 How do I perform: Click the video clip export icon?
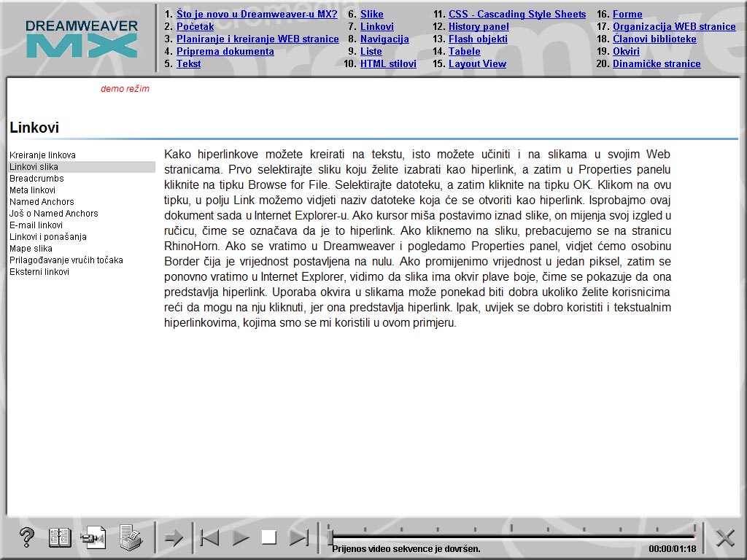pyautogui.click(x=95, y=537)
